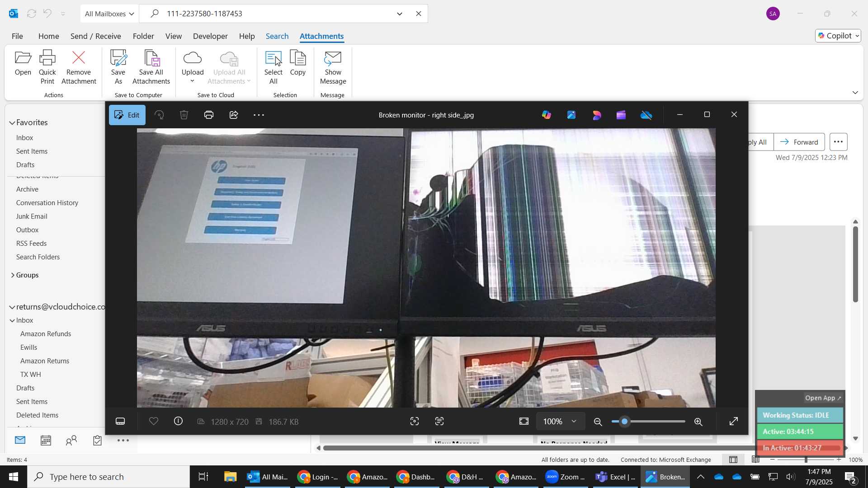Fit image to window in Photos
868x488 pixels.
pos(524,421)
